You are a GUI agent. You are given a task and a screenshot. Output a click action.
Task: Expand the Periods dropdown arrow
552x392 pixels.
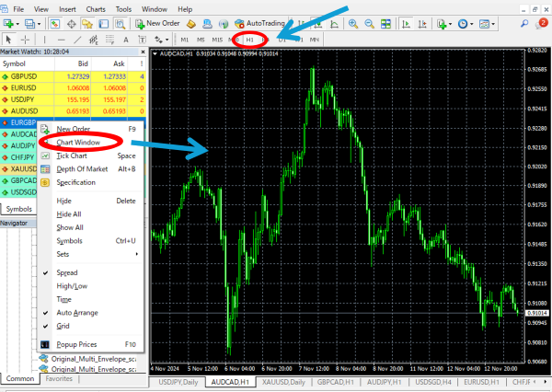point(472,24)
